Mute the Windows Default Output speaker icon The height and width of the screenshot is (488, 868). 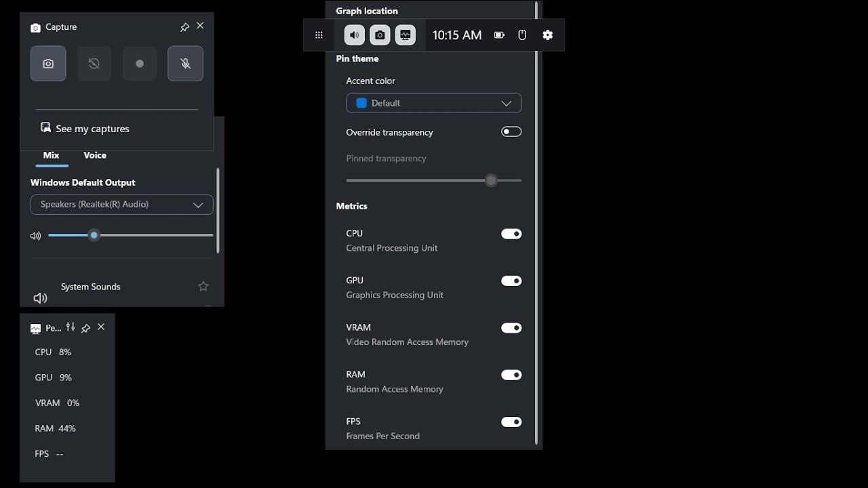[36, 236]
